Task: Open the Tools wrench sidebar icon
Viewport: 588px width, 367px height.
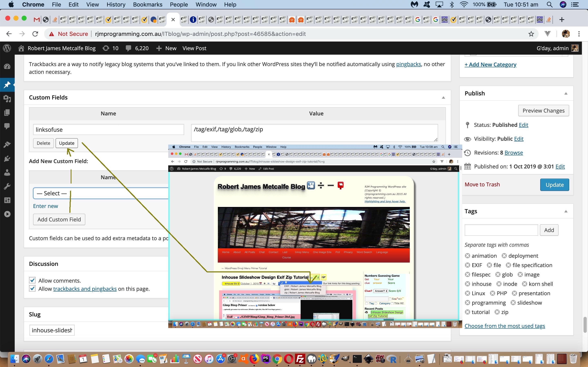Action: (7, 186)
